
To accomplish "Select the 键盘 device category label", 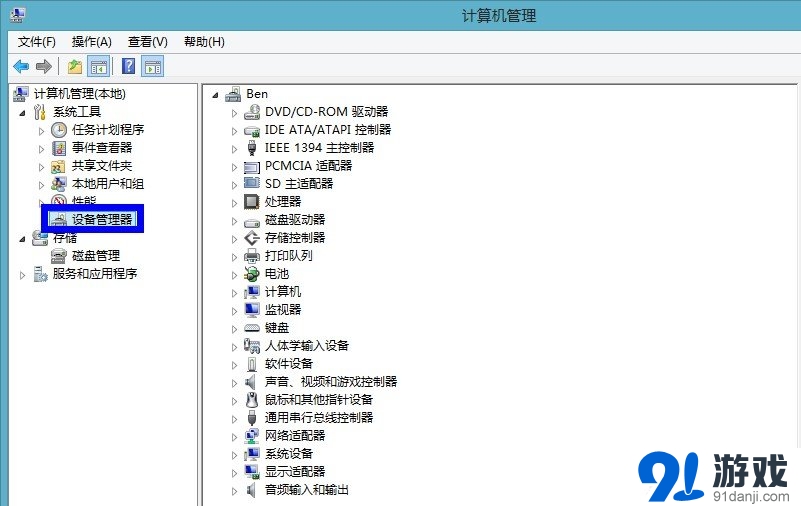I will click(277, 328).
